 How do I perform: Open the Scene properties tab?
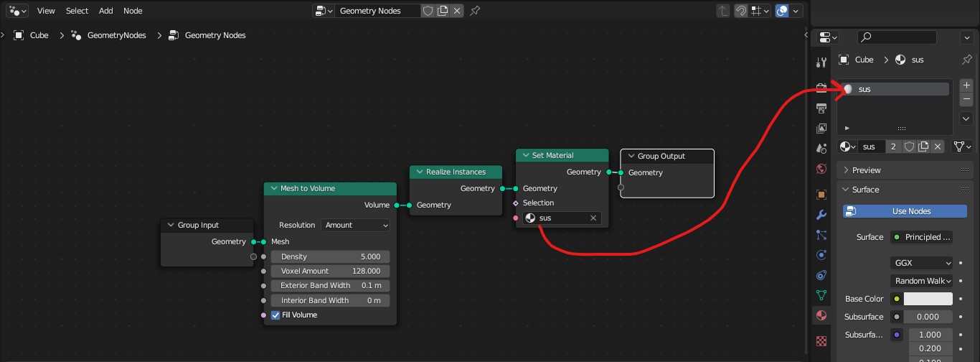tap(821, 149)
